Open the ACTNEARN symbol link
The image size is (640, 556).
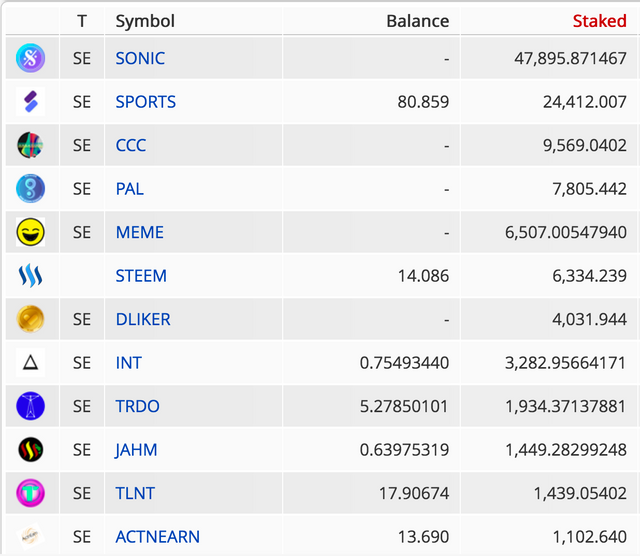coord(158,537)
